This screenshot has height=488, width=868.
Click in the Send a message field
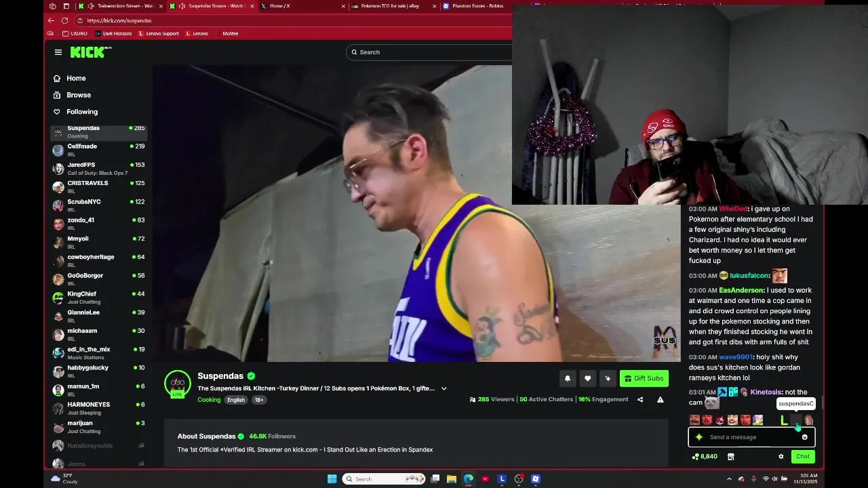(753, 437)
